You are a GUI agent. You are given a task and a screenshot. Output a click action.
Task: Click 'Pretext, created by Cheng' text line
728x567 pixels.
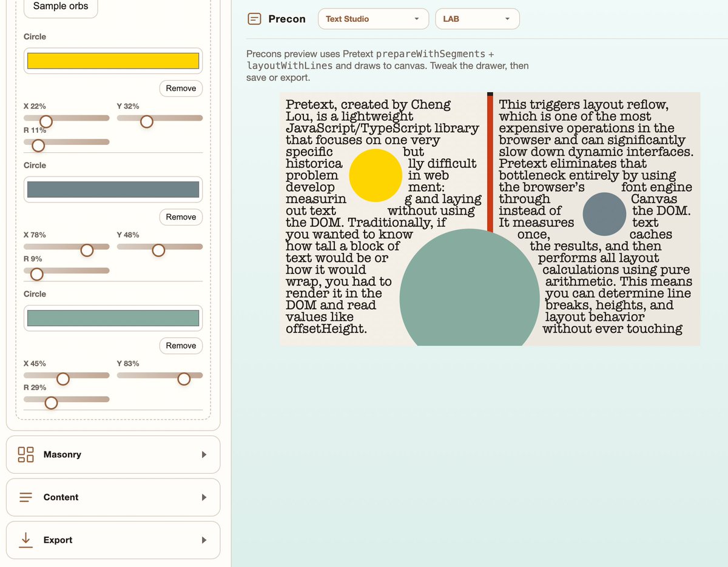pyautogui.click(x=368, y=104)
